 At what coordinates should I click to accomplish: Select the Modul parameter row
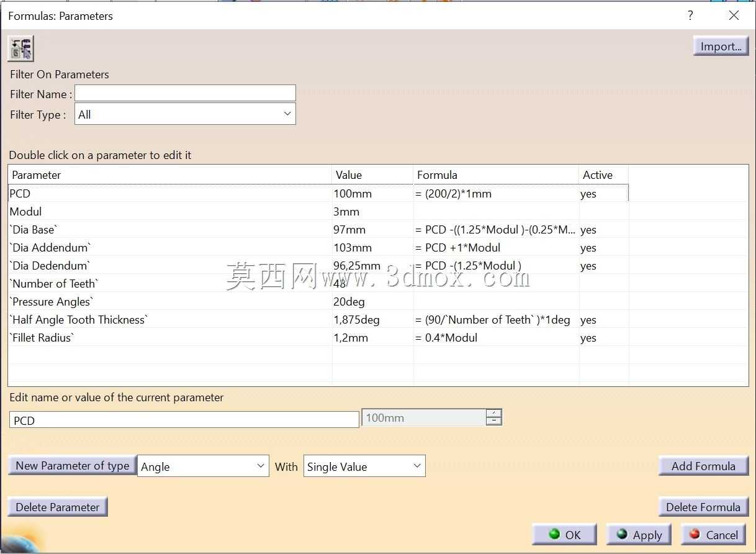[x=318, y=211]
